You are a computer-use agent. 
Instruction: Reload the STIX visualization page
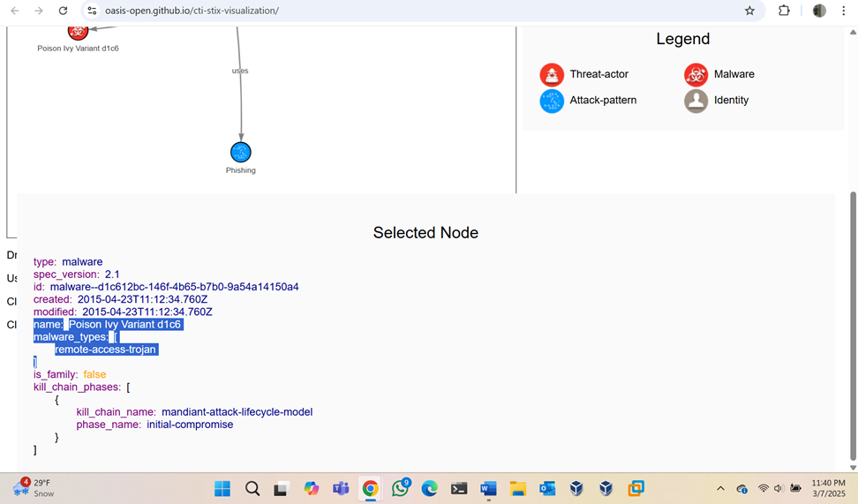(63, 11)
